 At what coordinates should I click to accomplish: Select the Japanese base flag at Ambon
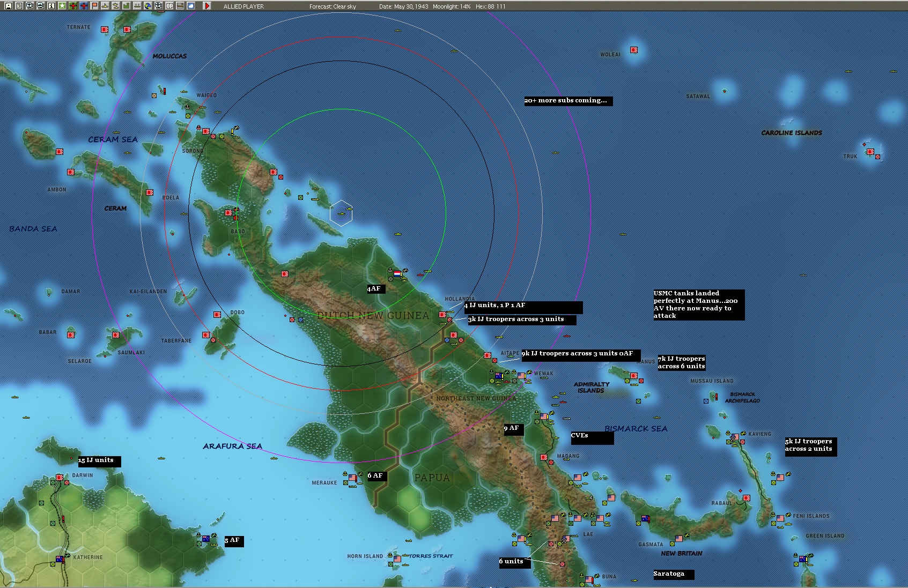(x=71, y=172)
